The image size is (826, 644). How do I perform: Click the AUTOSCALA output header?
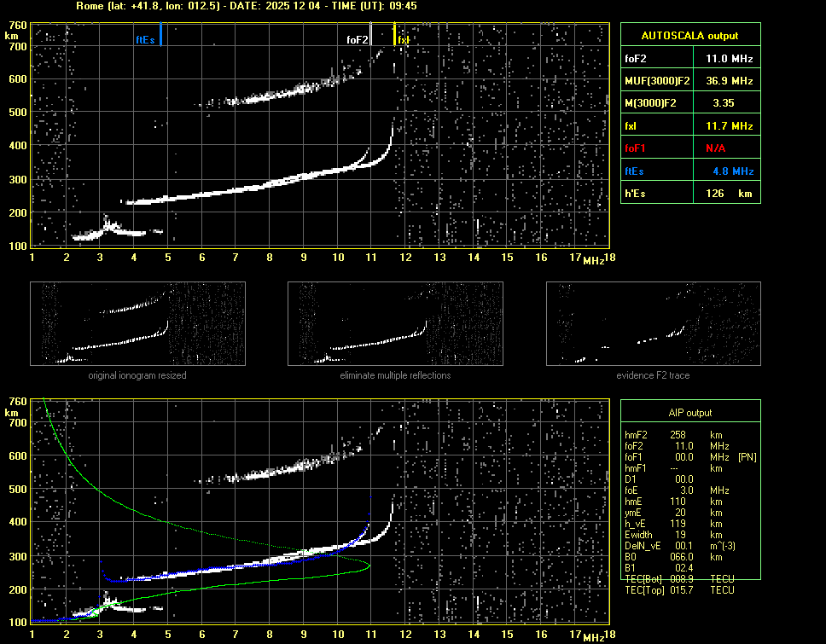click(689, 36)
